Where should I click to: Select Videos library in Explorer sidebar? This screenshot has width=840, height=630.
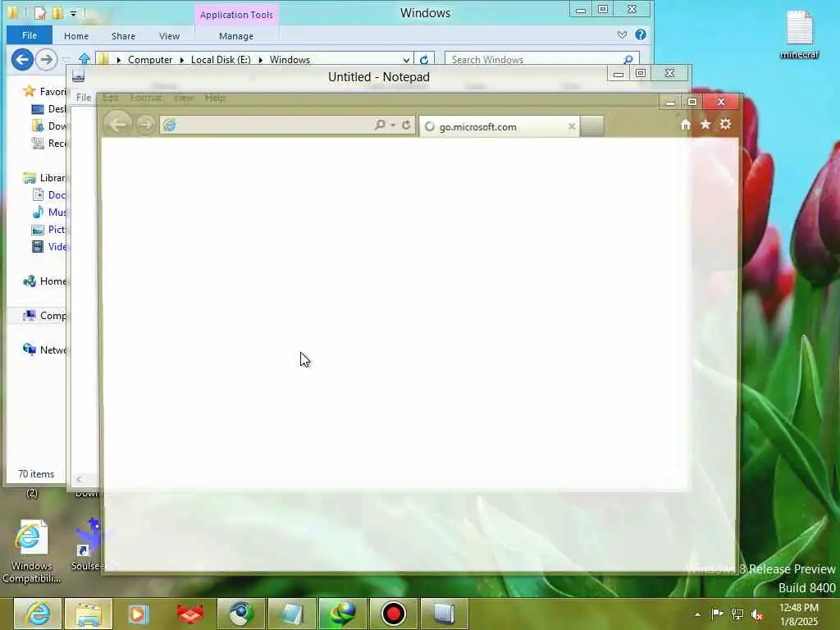48,246
